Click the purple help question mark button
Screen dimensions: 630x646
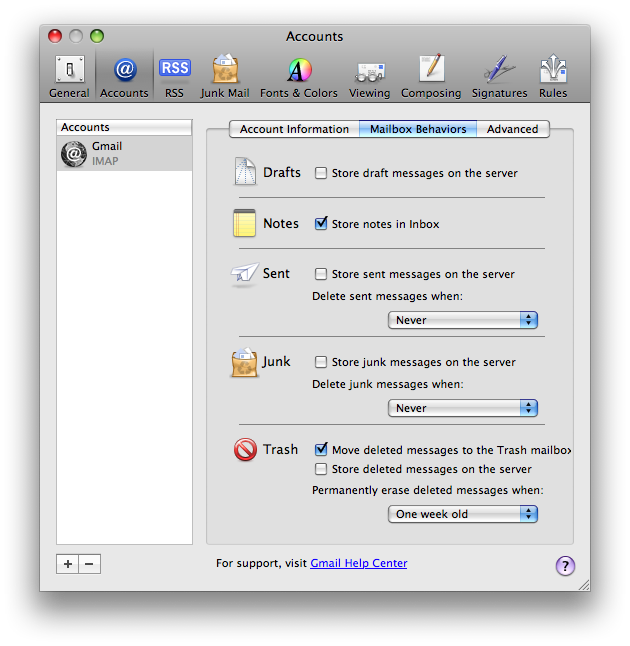pyautogui.click(x=565, y=566)
